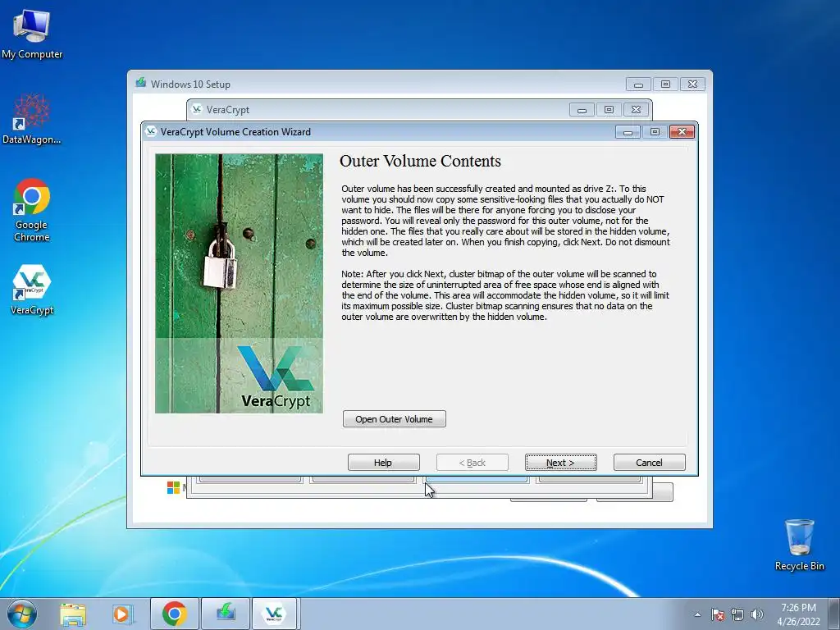Image resolution: width=840 pixels, height=630 pixels.
Task: Show hidden system tray icons arrow
Action: pos(697,614)
